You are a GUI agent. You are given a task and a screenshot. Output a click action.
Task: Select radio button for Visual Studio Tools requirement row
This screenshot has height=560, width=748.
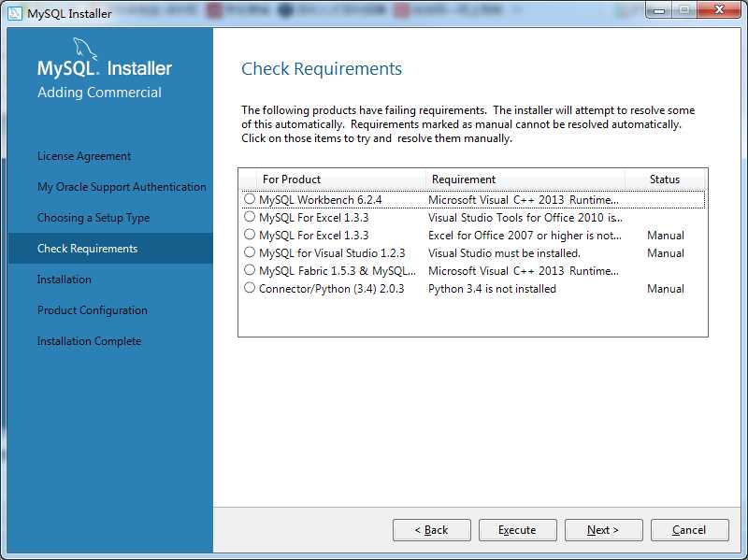250,217
